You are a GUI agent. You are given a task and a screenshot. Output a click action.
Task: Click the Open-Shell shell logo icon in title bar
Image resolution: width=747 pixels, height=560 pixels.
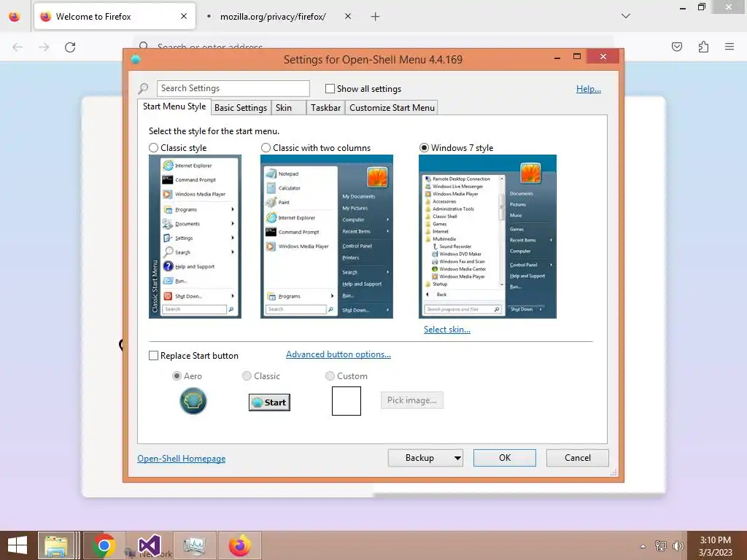136,60
